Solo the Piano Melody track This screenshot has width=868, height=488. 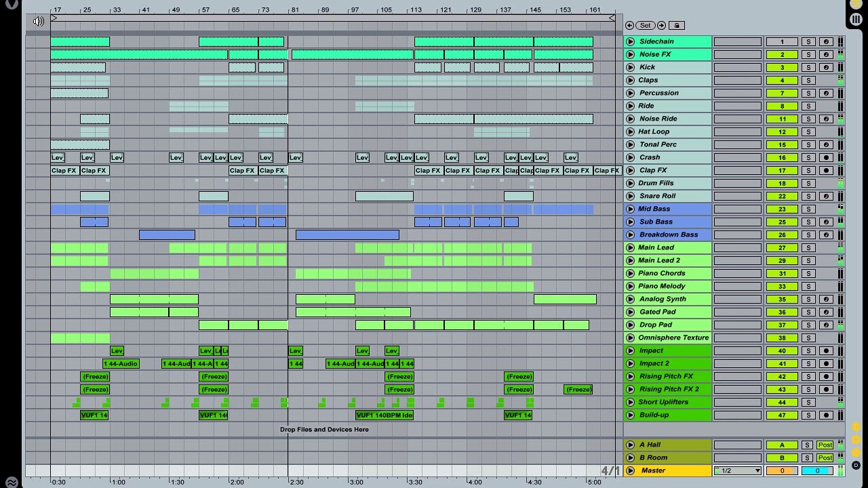pos(808,286)
